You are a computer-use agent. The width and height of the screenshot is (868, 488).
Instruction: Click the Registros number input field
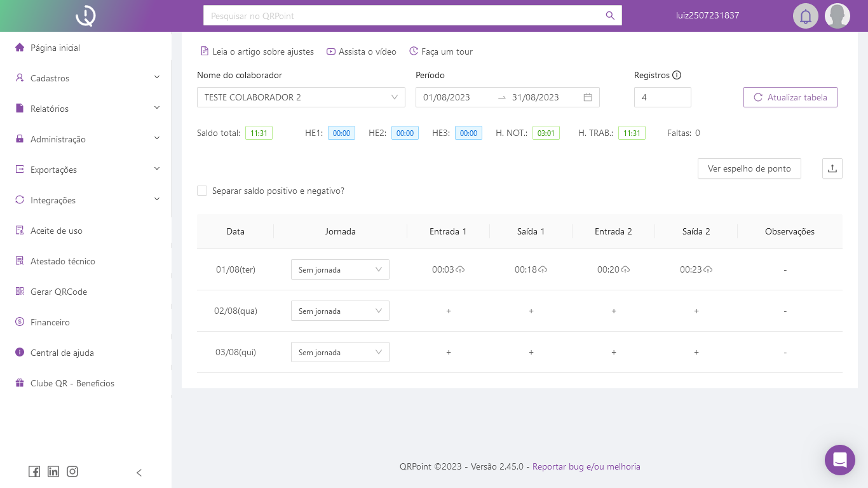(x=662, y=97)
